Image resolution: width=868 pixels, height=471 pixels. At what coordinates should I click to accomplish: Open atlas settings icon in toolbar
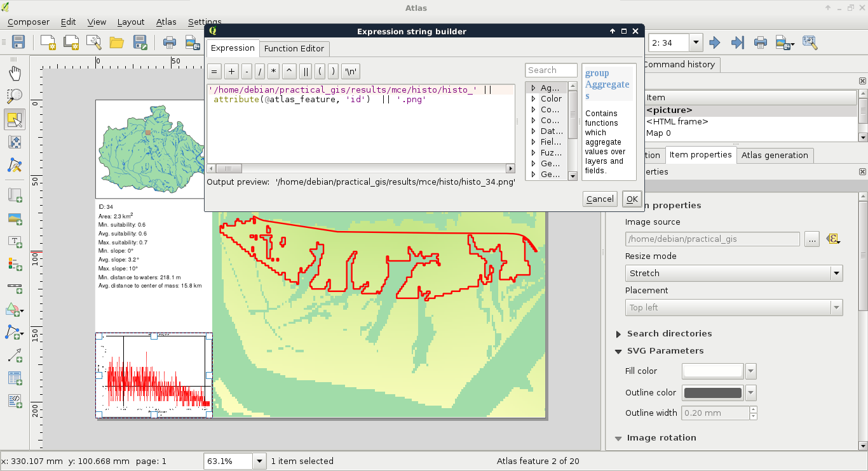(x=809, y=43)
